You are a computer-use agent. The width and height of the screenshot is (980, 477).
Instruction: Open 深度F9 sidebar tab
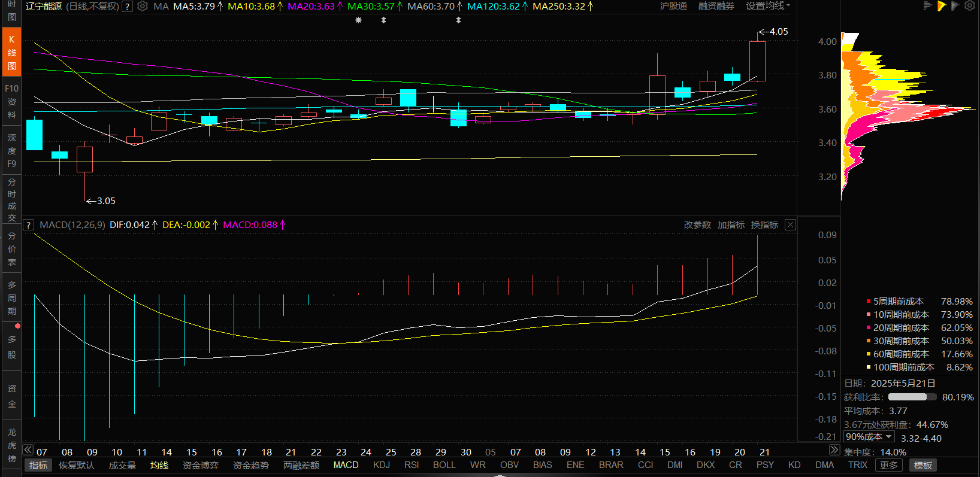point(11,150)
